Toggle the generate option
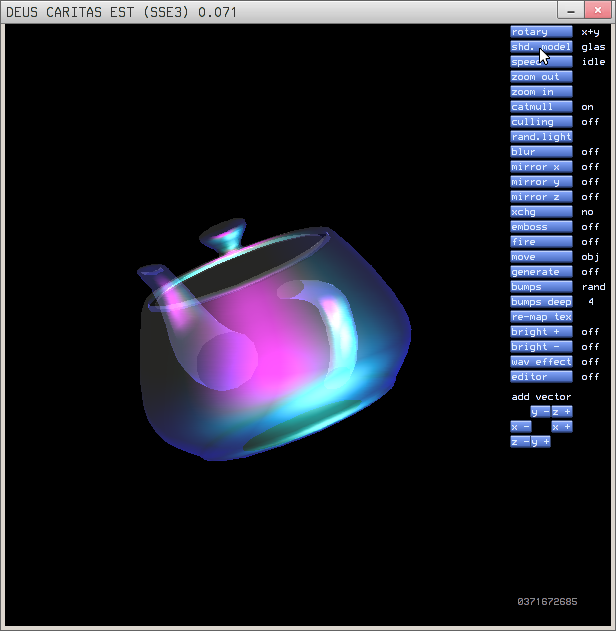This screenshot has width=616, height=631. pos(541,272)
